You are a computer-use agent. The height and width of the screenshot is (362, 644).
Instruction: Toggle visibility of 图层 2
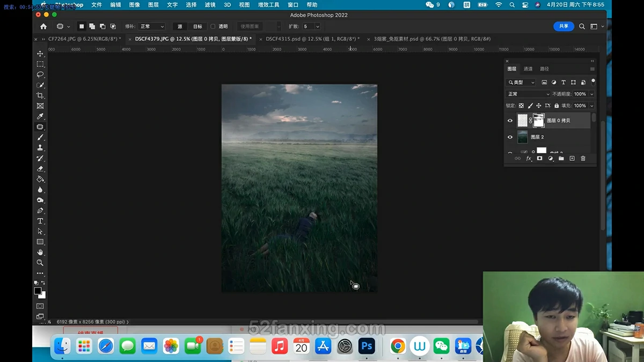tap(510, 137)
